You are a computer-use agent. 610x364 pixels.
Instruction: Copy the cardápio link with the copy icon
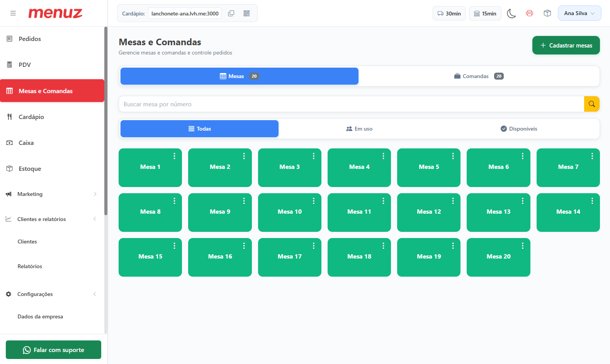click(x=231, y=14)
